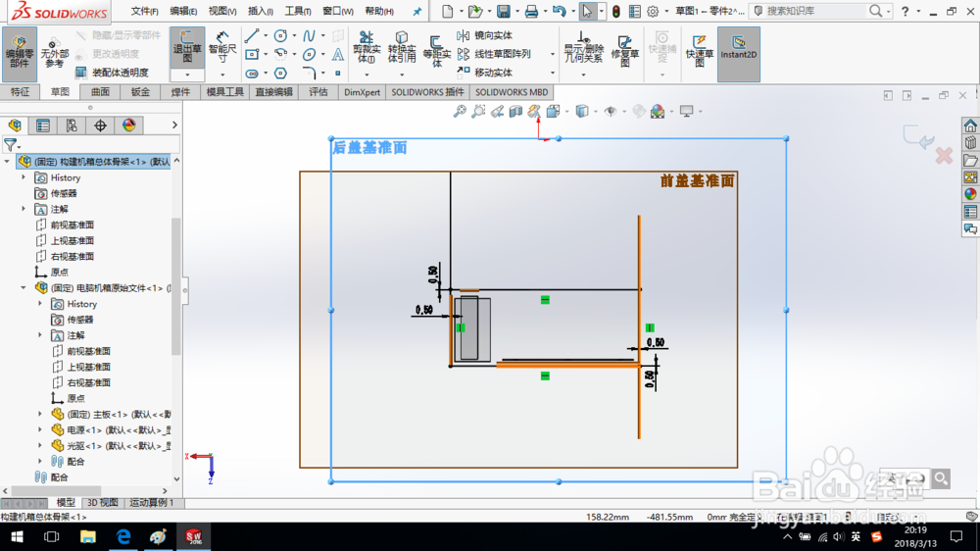Click Convert Entities (转换实体引用) tool

[x=402, y=47]
